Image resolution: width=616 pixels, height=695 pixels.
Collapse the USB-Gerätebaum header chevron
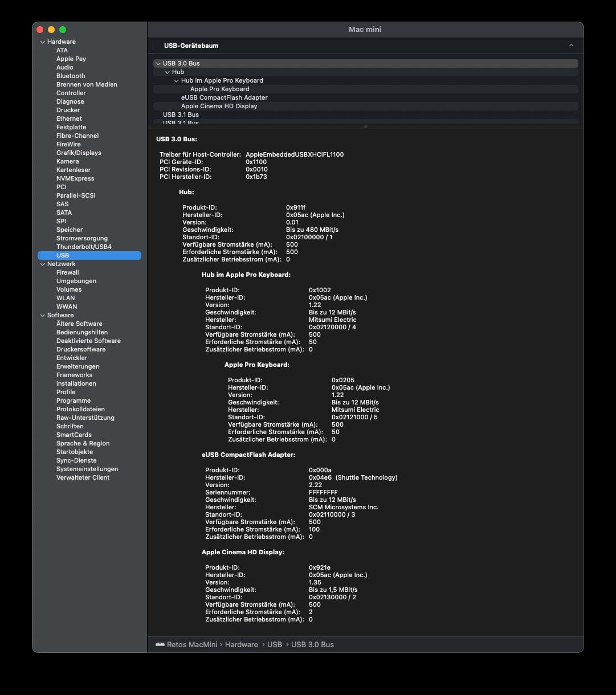point(571,45)
